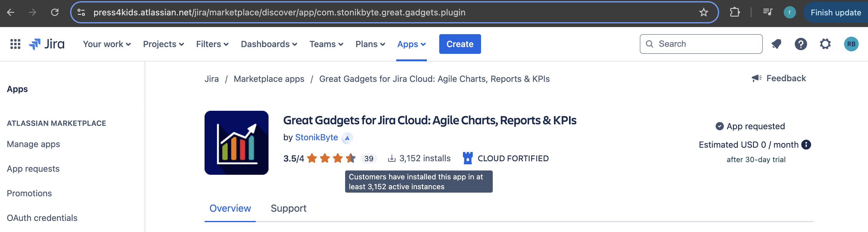Click the browser back arrow

click(x=11, y=13)
